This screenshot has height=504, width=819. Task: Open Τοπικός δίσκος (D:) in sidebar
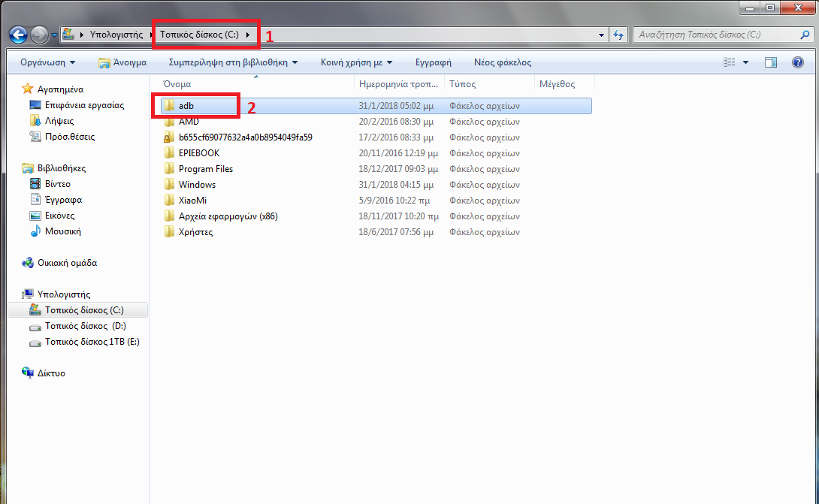point(86,325)
